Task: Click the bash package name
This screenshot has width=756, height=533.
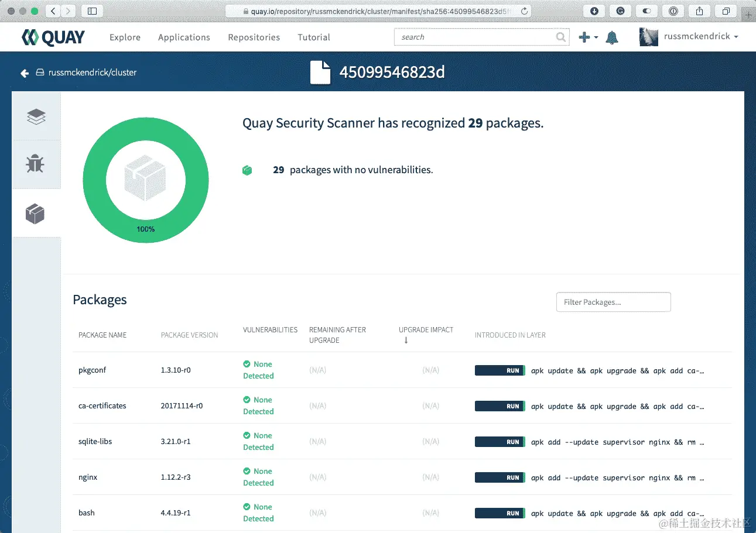Action: 87,513
